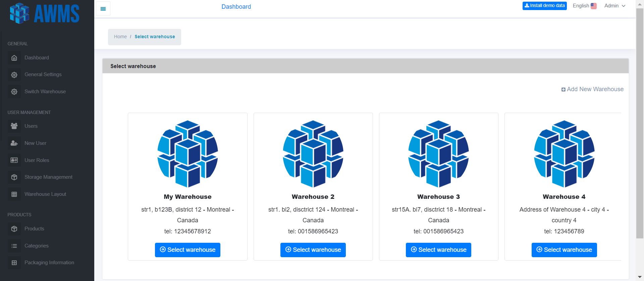Click the Products cube icon

[x=14, y=229]
